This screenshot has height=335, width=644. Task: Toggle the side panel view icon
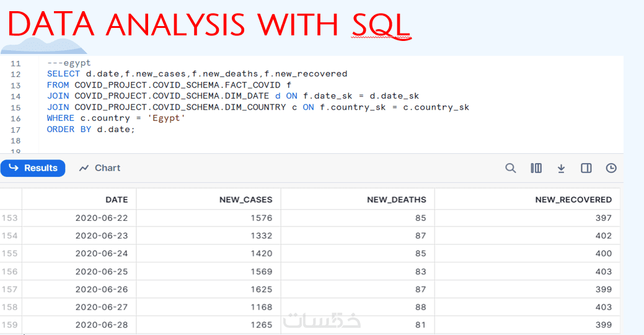[x=586, y=168]
